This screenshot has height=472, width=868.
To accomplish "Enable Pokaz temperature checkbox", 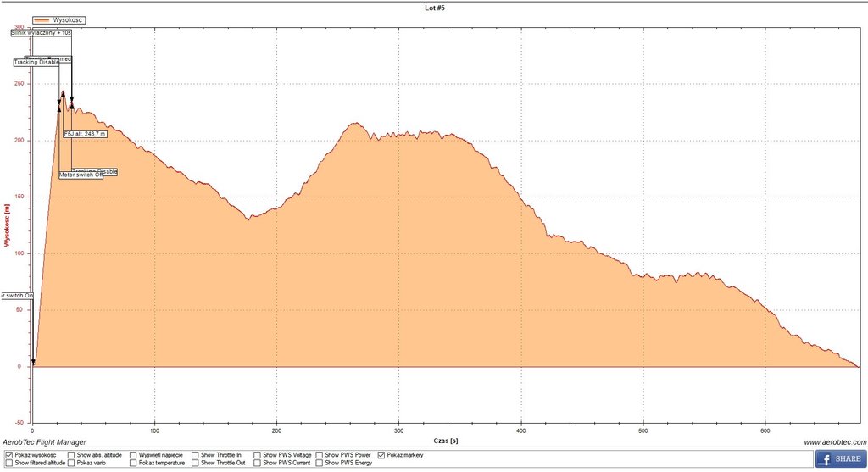I will click(133, 464).
